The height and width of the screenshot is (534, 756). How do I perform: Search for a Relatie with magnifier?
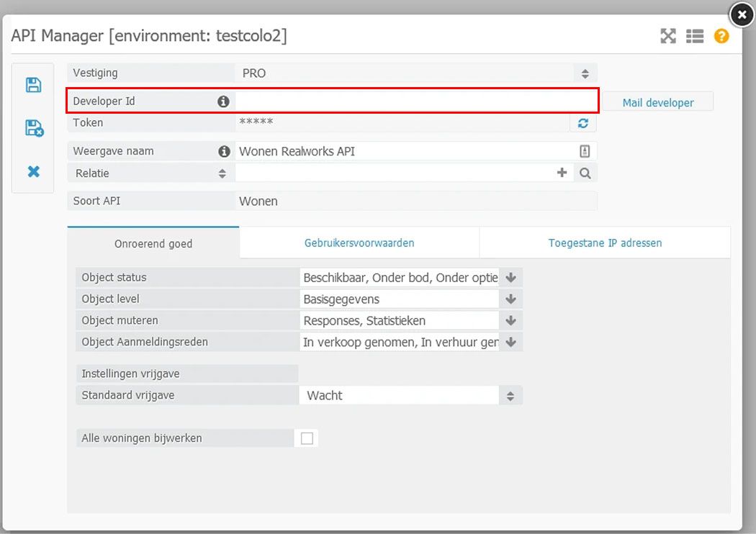coord(585,173)
